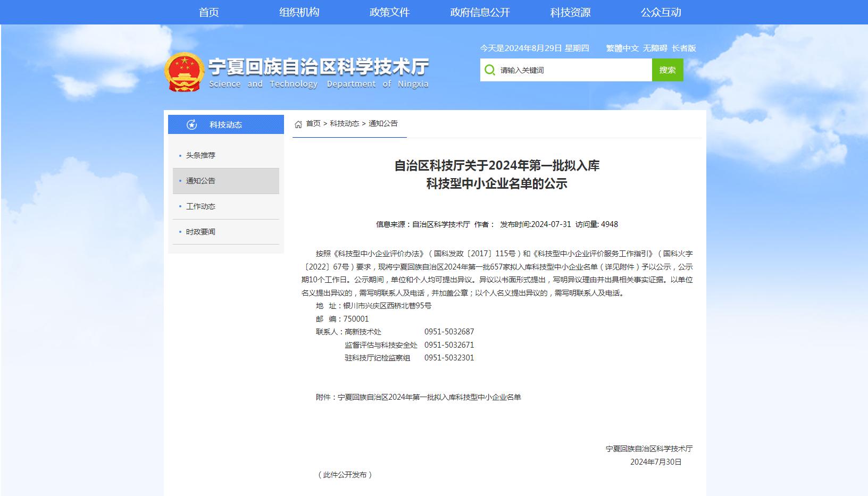This screenshot has height=496, width=868.
Task: Click the home icon in breadcrumb
Action: 298,124
